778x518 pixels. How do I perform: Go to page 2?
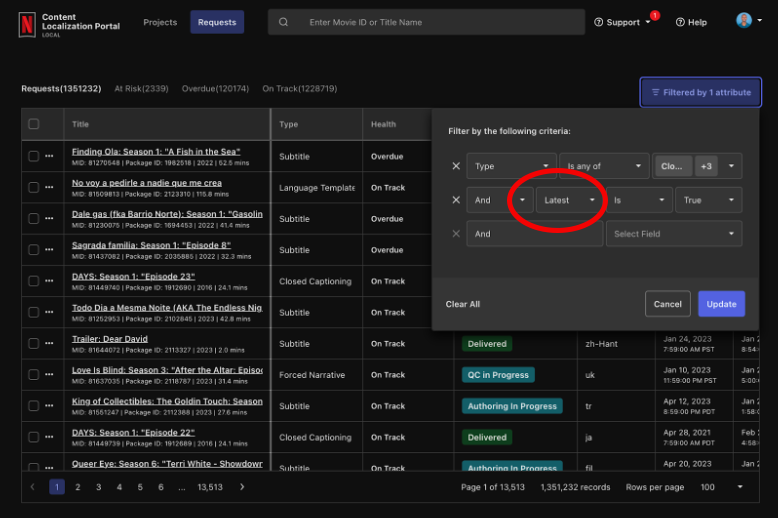pos(77,487)
